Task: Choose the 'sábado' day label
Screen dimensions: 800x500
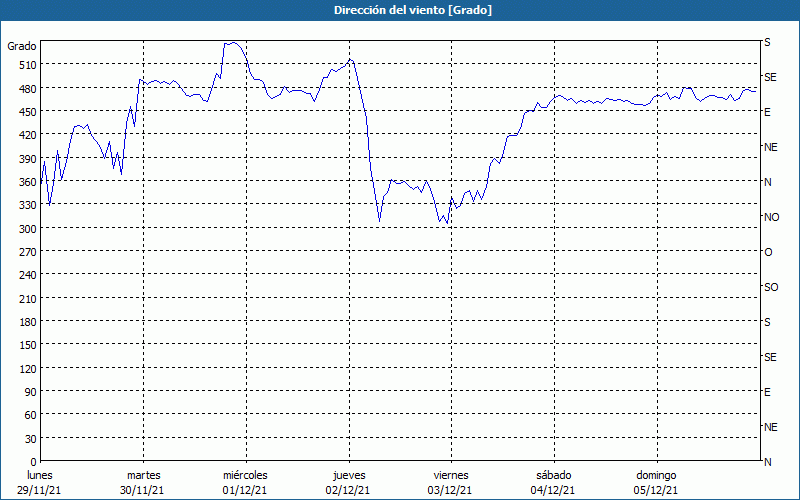Action: [554, 476]
